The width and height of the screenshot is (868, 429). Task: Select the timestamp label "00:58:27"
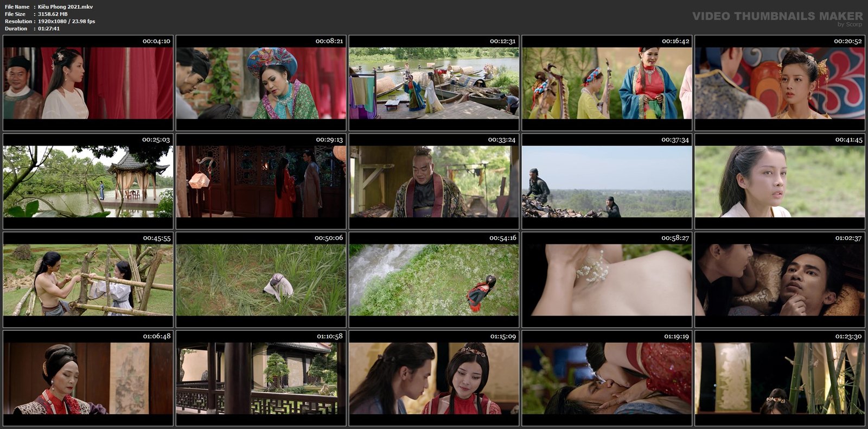coord(675,238)
